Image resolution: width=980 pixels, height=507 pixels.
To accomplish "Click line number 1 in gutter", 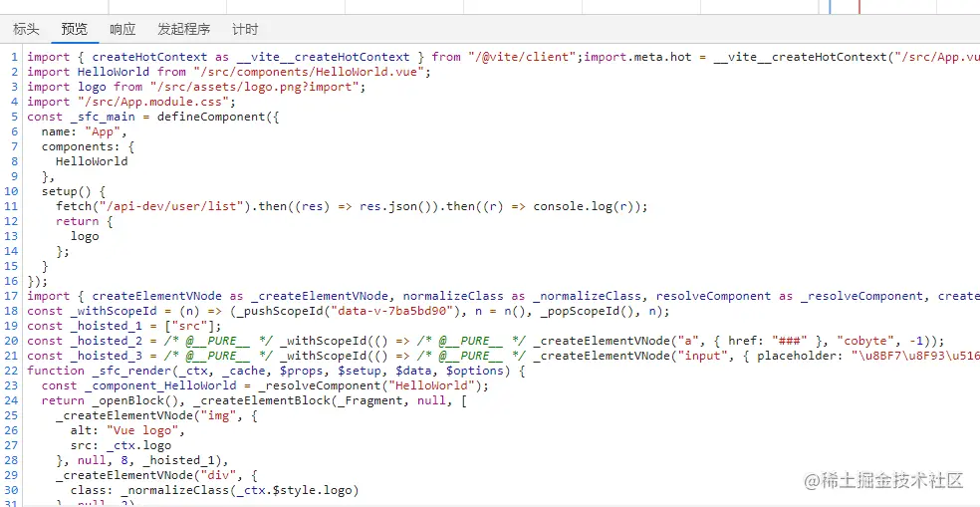I will pyautogui.click(x=14, y=57).
